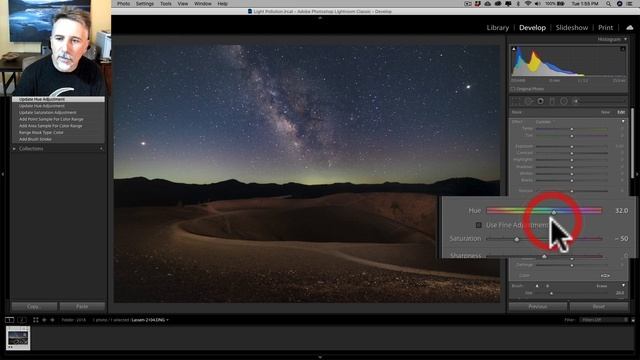Expand the Brush options triangle

tap(623, 285)
